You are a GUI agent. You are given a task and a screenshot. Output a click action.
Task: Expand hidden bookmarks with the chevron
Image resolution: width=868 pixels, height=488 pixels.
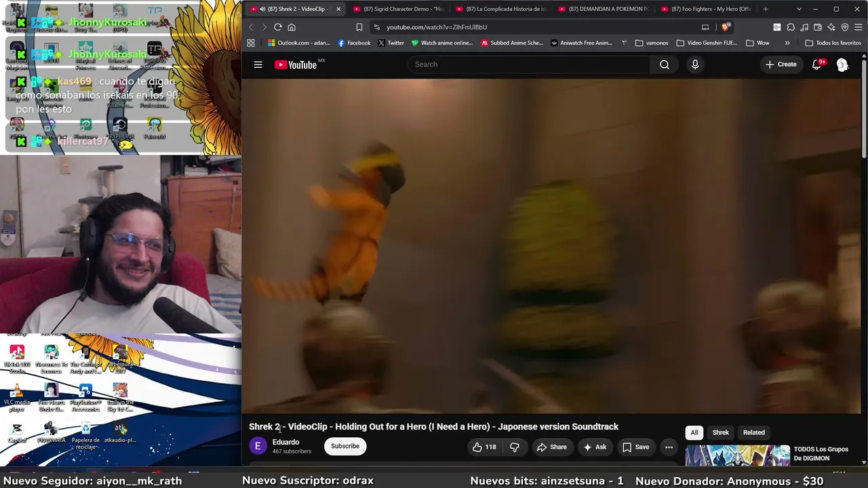pos(787,43)
